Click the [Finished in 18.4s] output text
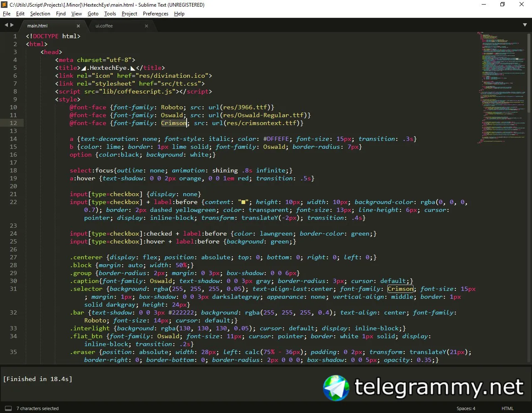This screenshot has width=532, height=413. click(37, 379)
